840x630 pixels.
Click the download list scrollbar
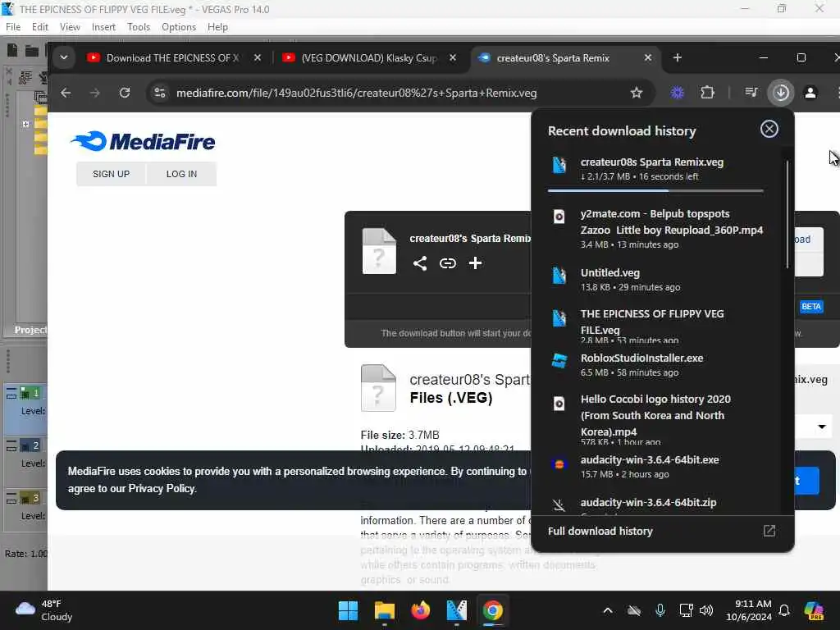[787, 214]
